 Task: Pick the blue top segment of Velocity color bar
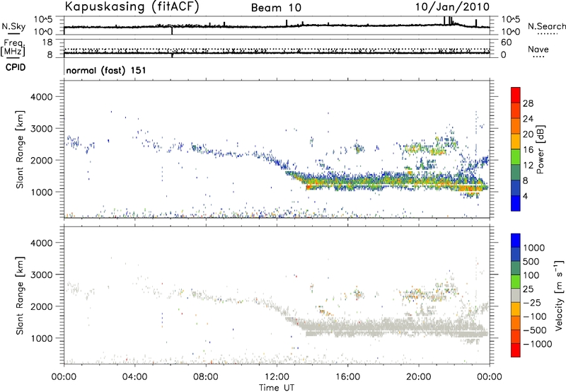516,241
